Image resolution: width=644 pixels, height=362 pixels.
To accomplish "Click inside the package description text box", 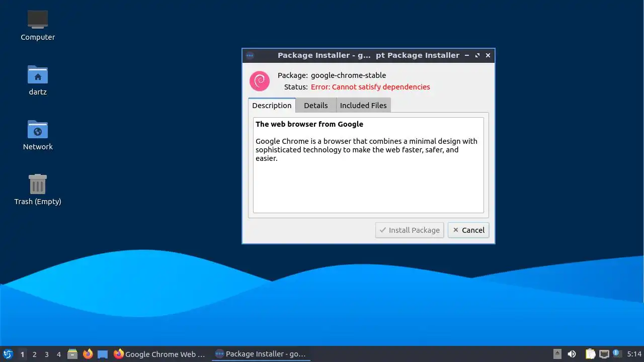I will tap(368, 165).
